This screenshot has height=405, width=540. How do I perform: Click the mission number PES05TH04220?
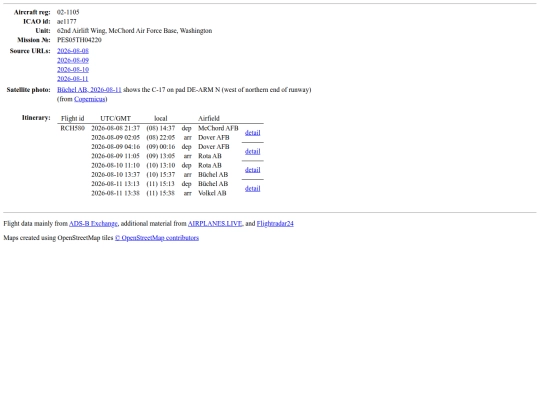[x=79, y=40]
